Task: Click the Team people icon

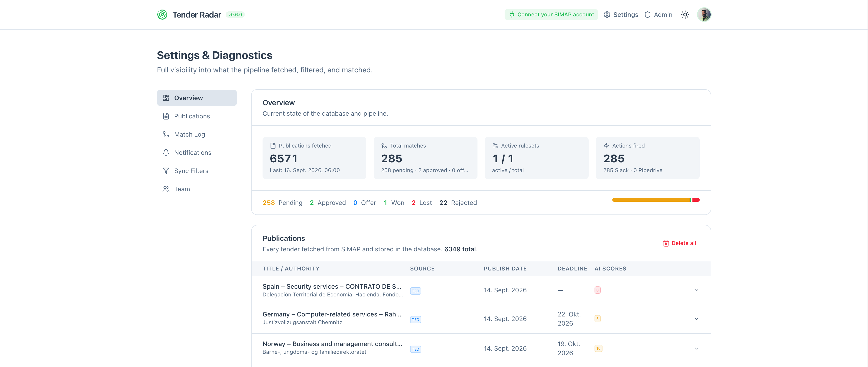Action: pos(166,189)
